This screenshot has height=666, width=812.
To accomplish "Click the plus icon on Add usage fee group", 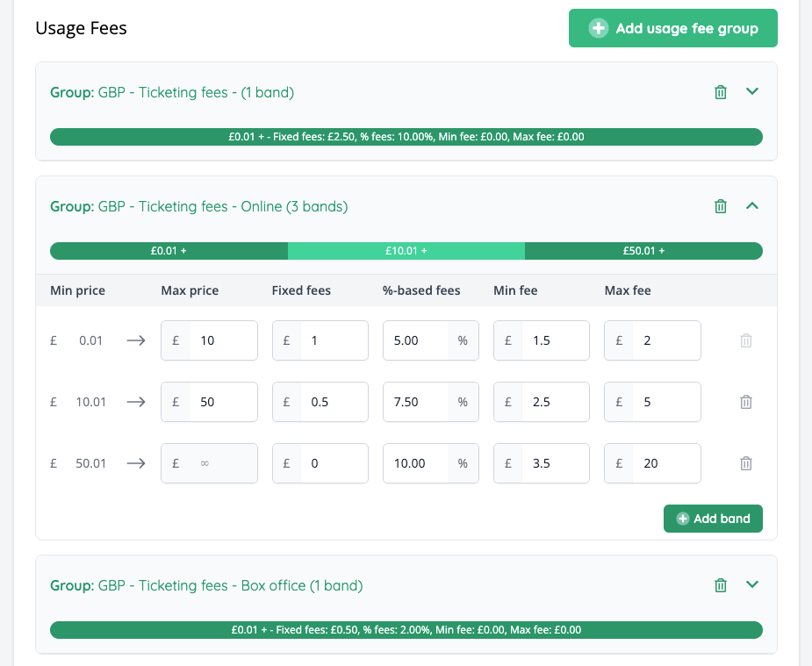I will click(x=598, y=28).
